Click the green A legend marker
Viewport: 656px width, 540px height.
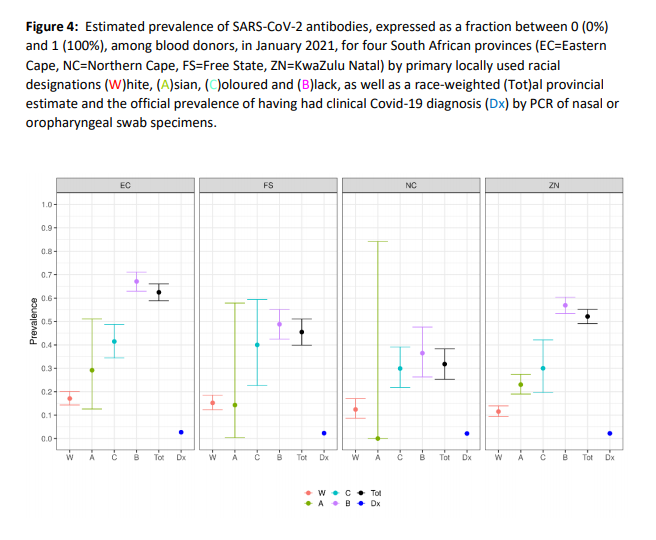coord(308,504)
